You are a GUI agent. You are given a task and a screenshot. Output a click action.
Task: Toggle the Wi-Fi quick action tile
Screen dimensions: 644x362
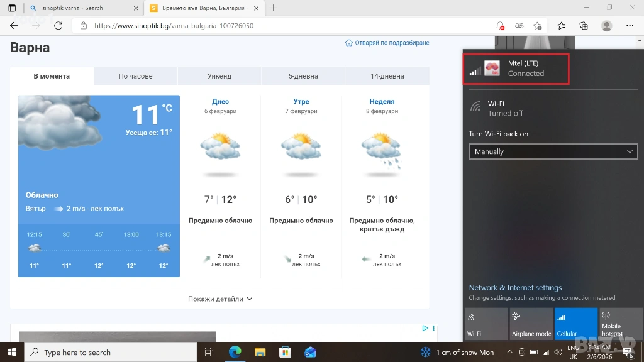pos(486,324)
